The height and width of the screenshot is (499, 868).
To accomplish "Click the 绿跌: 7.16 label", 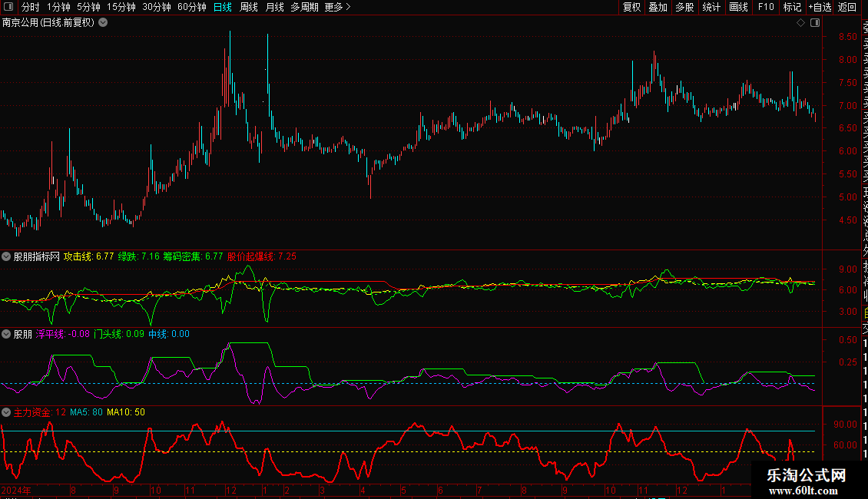I will tap(138, 256).
